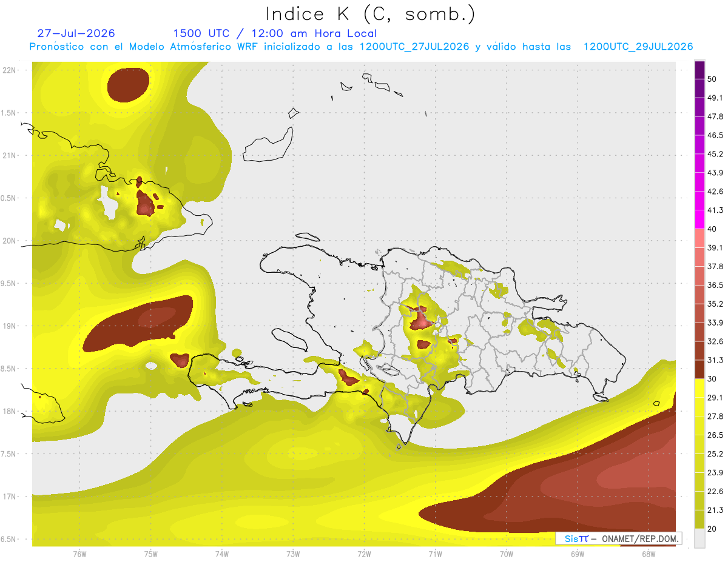
Task: Click the "7.5N" latitude label
Action: [9, 454]
